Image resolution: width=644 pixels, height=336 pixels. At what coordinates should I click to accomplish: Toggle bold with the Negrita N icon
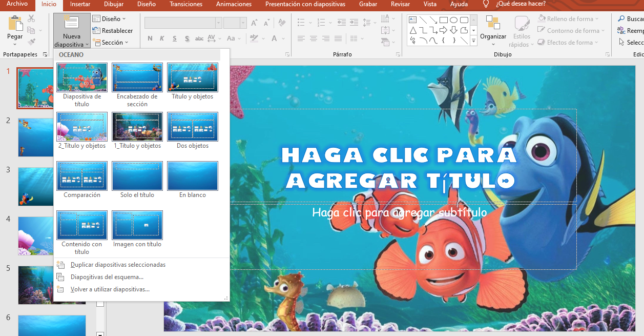point(149,38)
